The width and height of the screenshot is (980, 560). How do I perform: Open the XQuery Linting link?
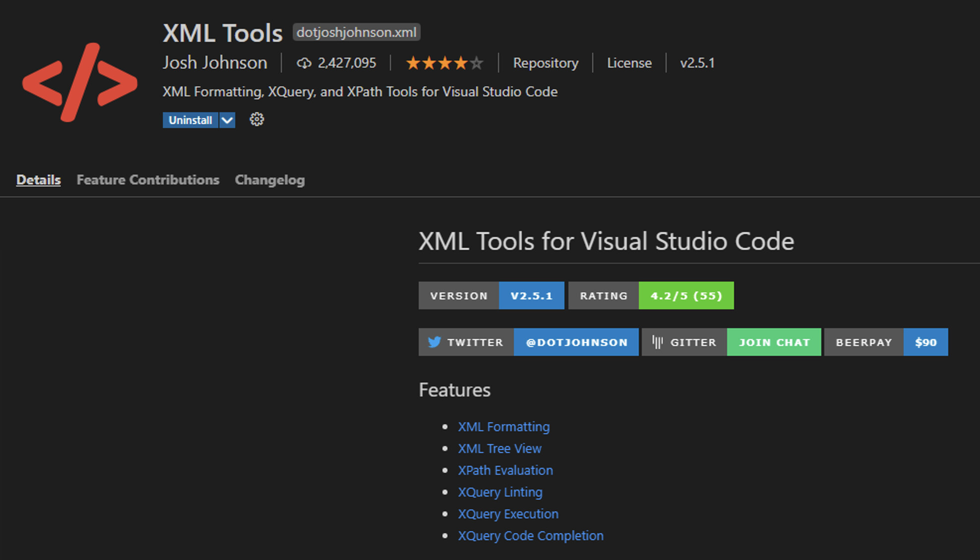pyautogui.click(x=500, y=492)
